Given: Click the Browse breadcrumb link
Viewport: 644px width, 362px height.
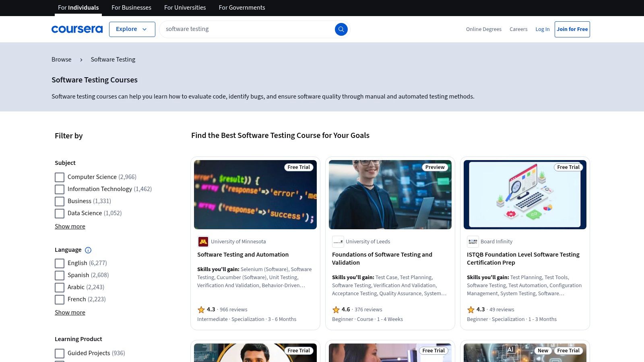Looking at the screenshot, I should [x=61, y=60].
